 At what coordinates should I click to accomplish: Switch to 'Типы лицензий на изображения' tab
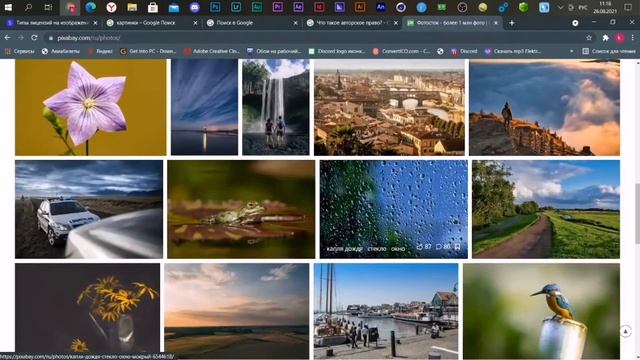point(52,23)
